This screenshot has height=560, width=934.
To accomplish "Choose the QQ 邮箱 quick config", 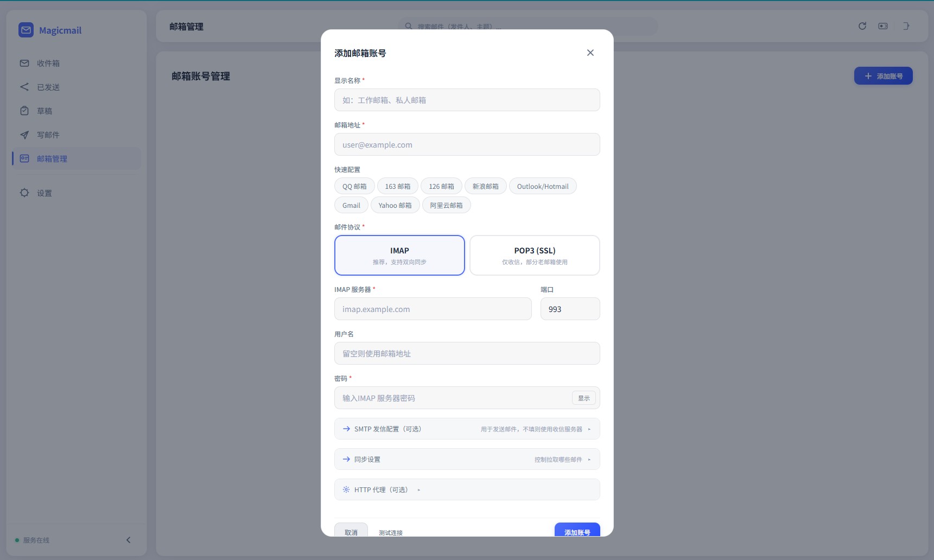I will point(354,186).
